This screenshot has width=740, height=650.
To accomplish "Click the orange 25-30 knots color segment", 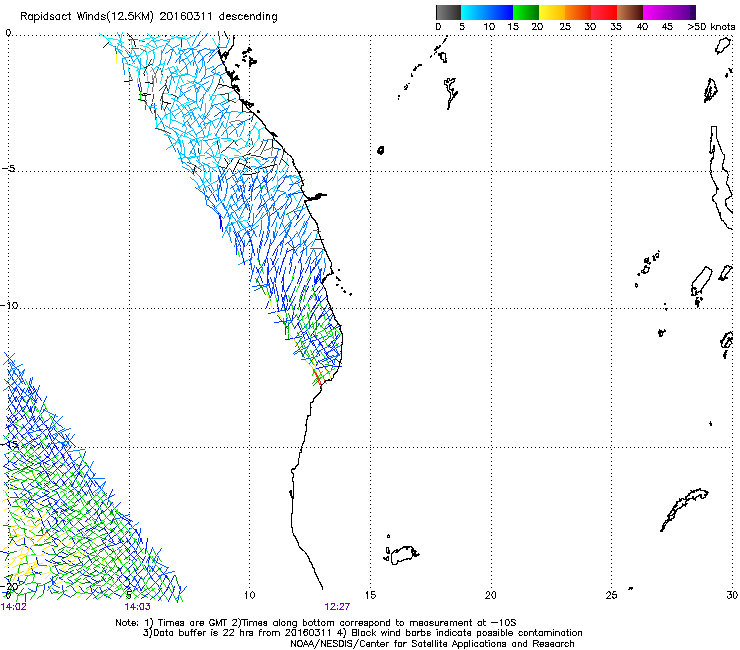I will click(x=578, y=12).
